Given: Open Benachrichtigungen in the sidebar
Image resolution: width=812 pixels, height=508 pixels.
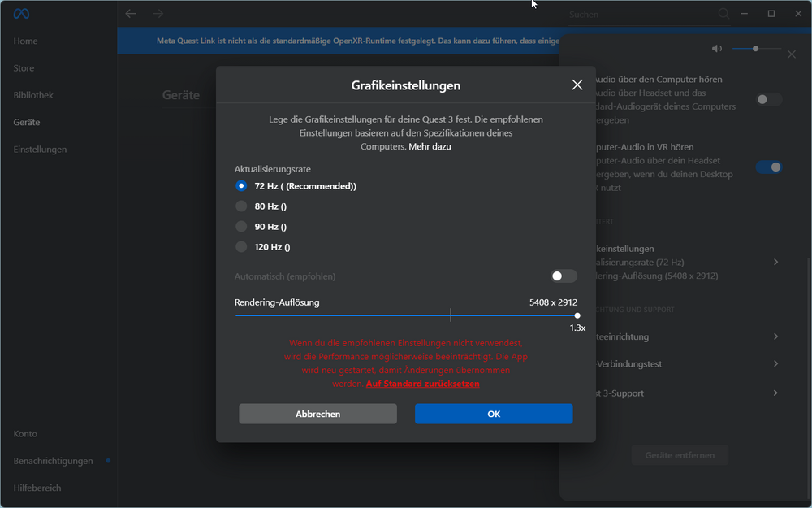Looking at the screenshot, I should pos(54,461).
